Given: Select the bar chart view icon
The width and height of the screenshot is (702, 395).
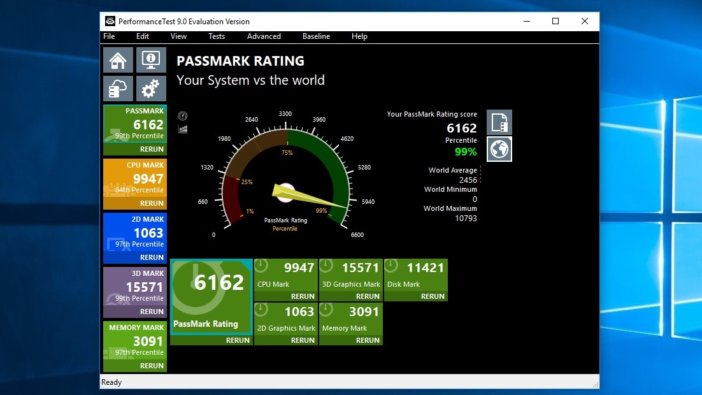Looking at the screenshot, I should tap(183, 129).
